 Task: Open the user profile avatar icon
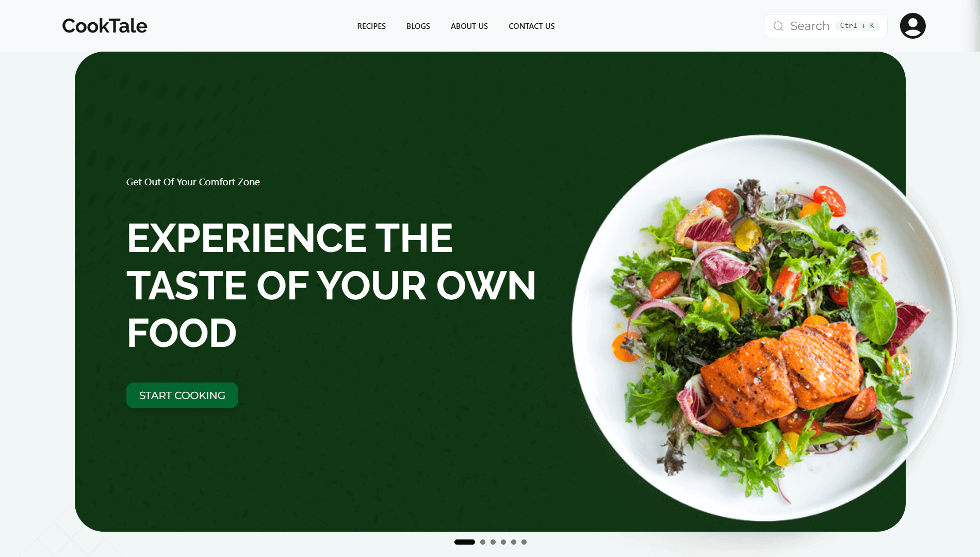click(912, 26)
